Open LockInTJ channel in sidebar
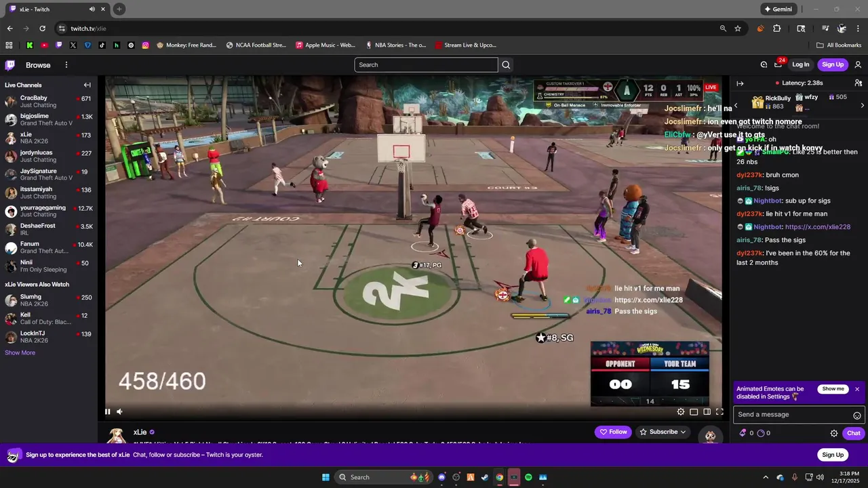This screenshot has width=868, height=488. pyautogui.click(x=49, y=337)
